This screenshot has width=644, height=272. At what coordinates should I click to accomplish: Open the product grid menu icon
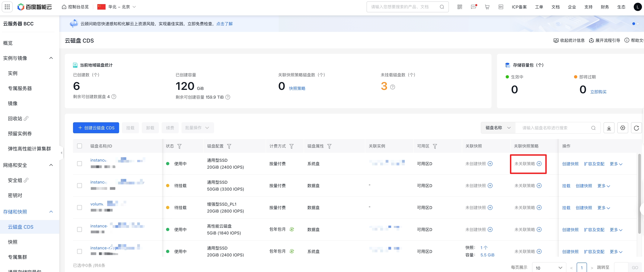(7, 7)
